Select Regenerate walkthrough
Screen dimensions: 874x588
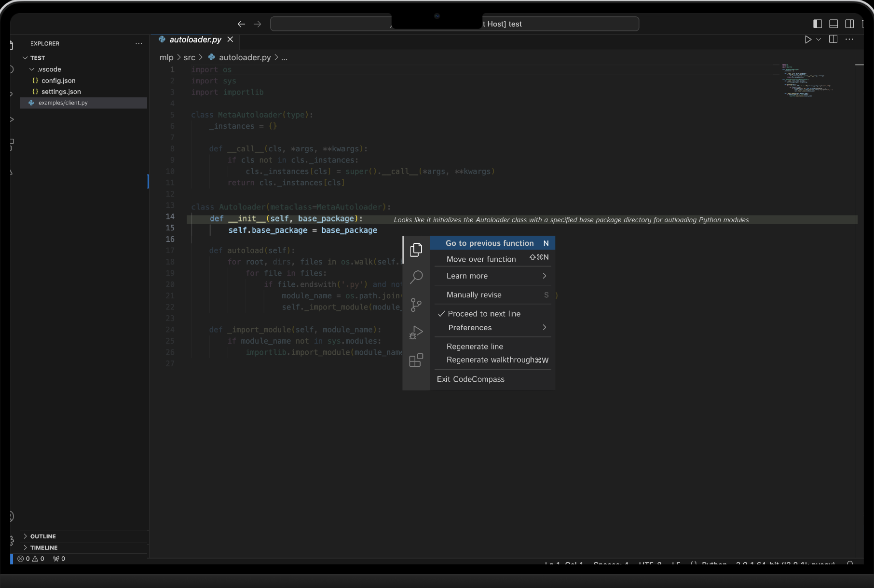pyautogui.click(x=492, y=360)
